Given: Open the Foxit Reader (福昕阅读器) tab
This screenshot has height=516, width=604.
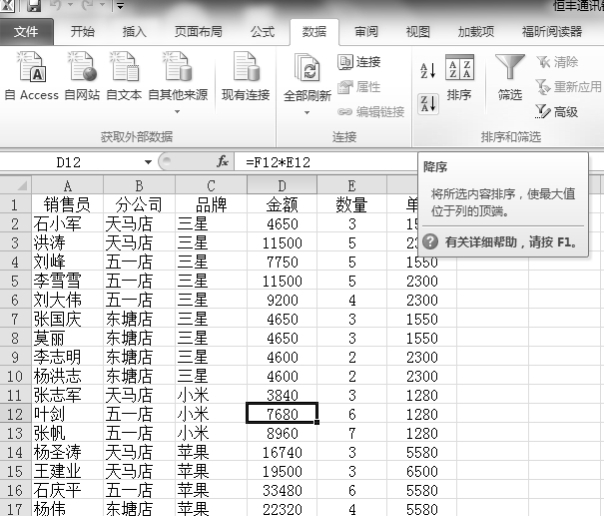Looking at the screenshot, I should (552, 32).
